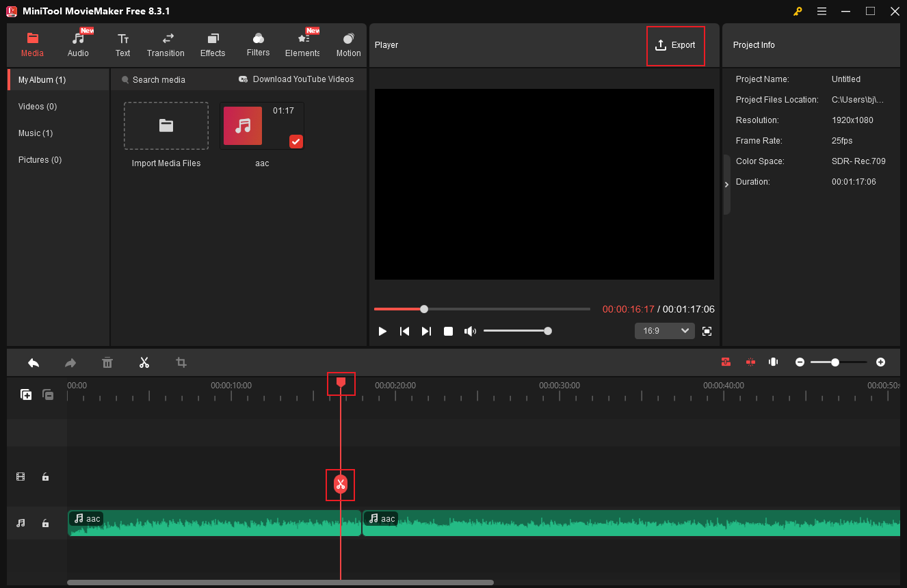Lock the audio track padlock

(45, 522)
